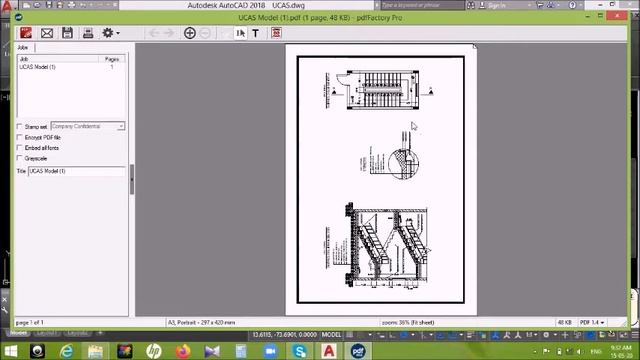Open the PDF view icon in pdfFactory toolbar

point(26,33)
